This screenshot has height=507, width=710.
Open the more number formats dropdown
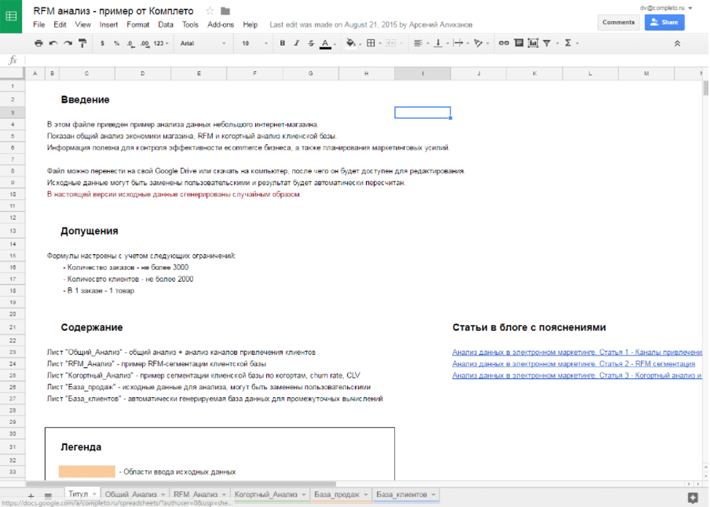pyautogui.click(x=161, y=43)
